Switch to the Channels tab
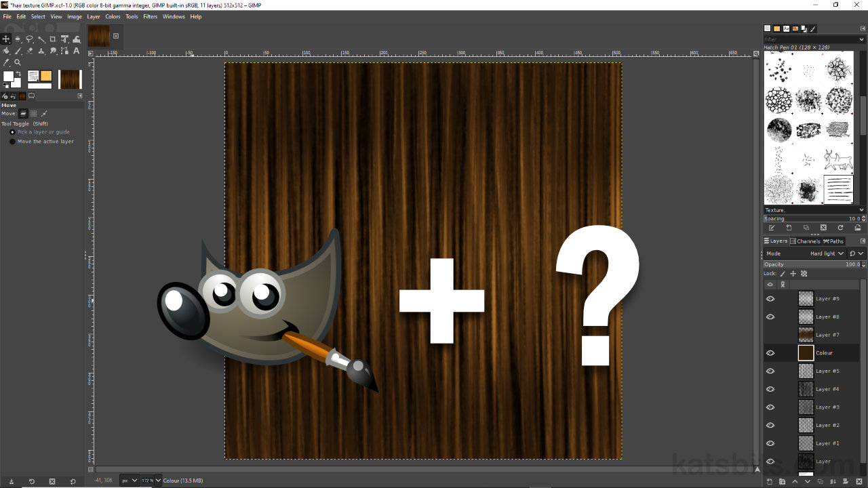This screenshot has height=488, width=868. tap(805, 241)
